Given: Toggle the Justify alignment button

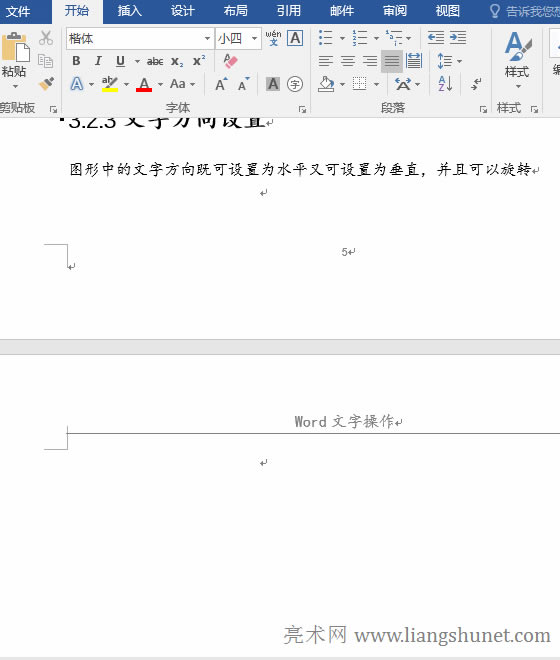Looking at the screenshot, I should [392, 61].
